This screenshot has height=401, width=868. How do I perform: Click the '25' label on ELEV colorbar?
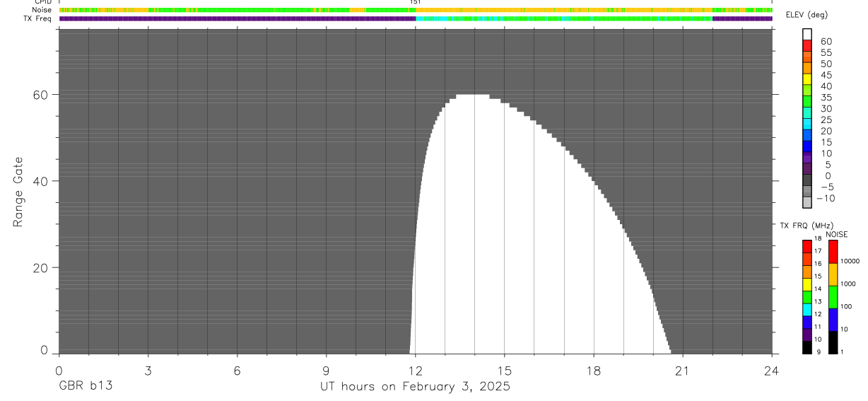[826, 120]
